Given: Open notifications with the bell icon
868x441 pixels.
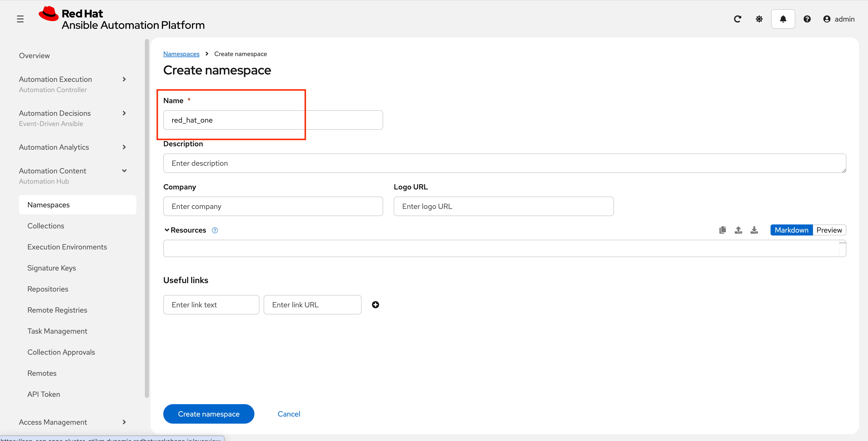Looking at the screenshot, I should [783, 19].
